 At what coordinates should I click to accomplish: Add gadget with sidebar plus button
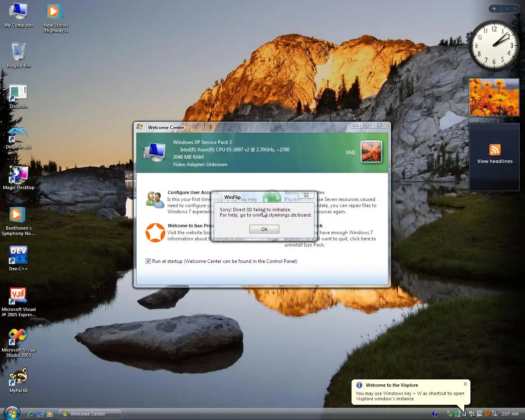[494, 9]
